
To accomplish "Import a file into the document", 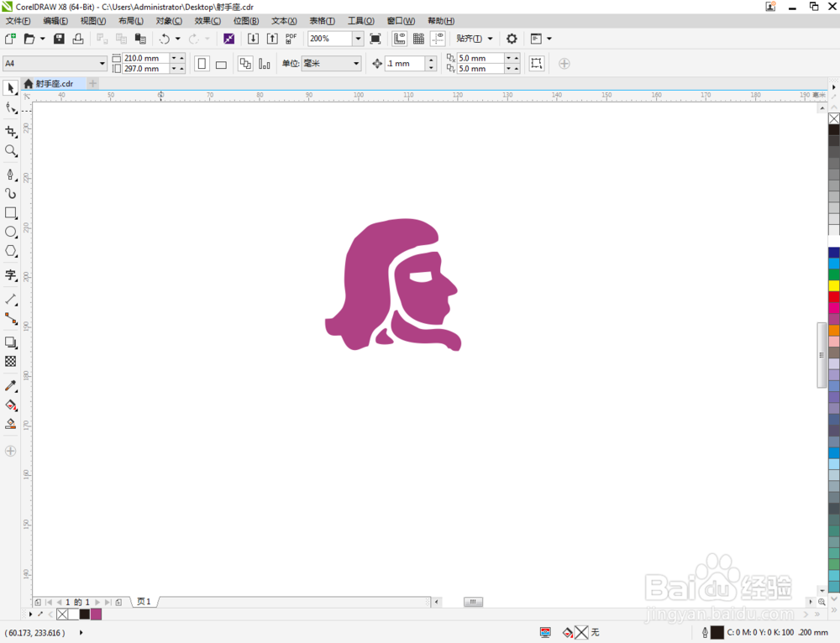I will pyautogui.click(x=253, y=39).
